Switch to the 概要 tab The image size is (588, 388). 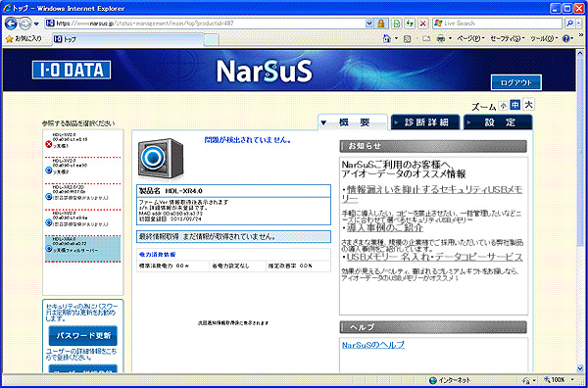click(353, 122)
